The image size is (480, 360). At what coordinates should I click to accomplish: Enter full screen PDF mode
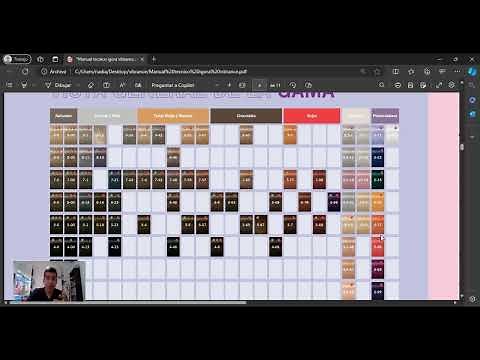[x=439, y=85]
